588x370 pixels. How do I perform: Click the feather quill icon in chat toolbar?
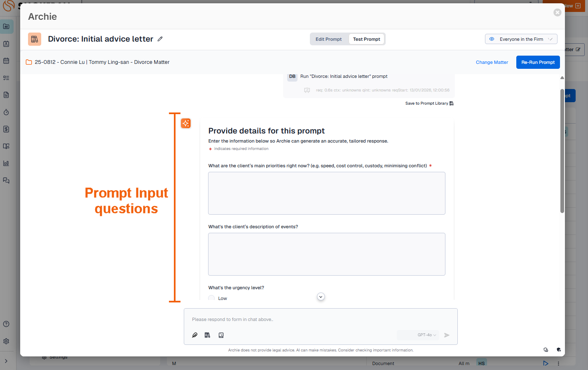click(x=195, y=335)
